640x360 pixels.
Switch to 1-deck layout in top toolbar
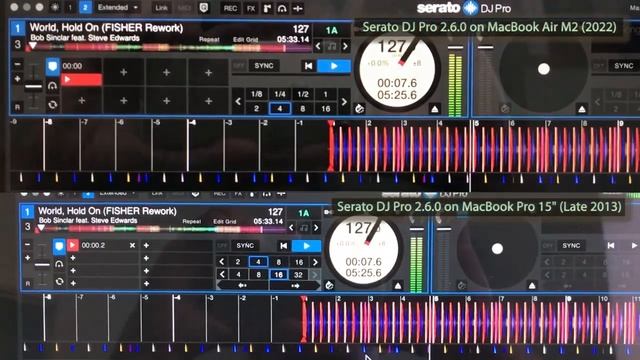[x=70, y=7]
